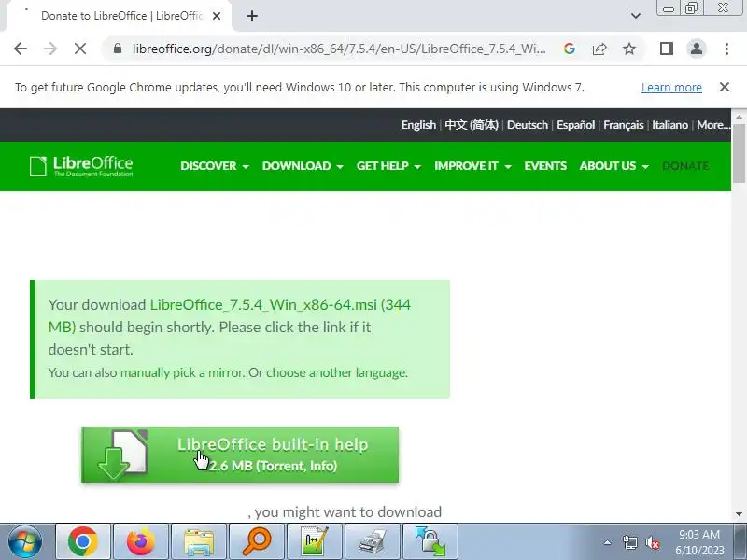Click the scrollbar up arrow

(x=739, y=116)
